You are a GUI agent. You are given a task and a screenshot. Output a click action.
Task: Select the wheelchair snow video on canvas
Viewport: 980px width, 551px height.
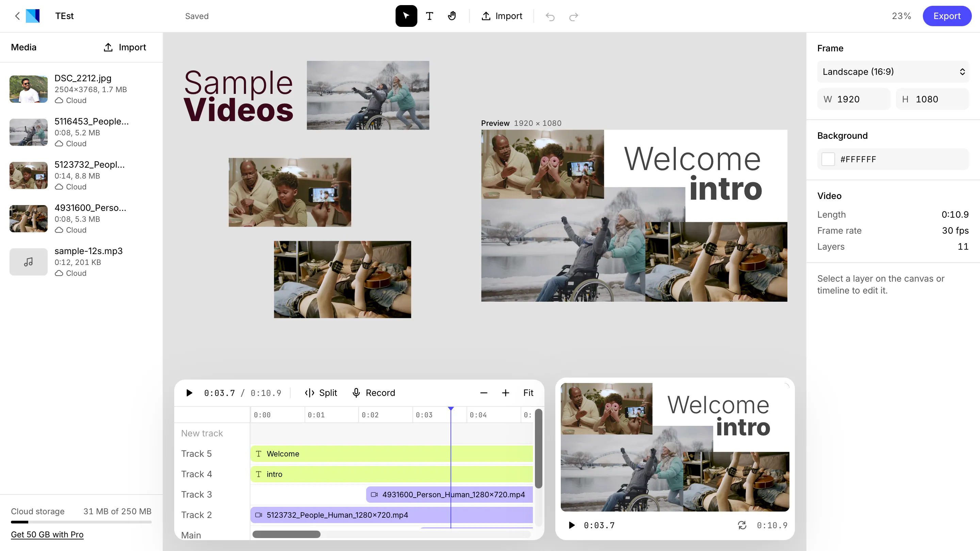click(368, 95)
